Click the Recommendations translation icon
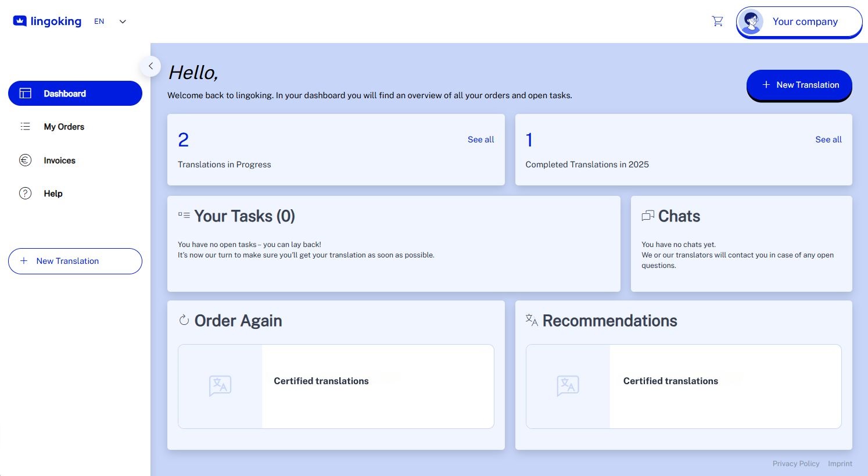868x476 pixels. (531, 320)
